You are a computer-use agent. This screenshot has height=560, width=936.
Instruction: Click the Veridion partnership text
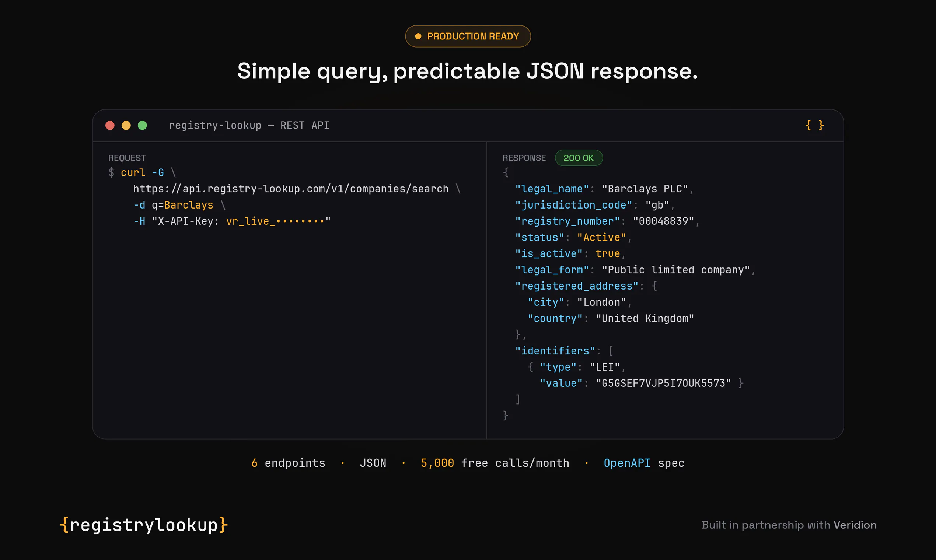coord(789,525)
